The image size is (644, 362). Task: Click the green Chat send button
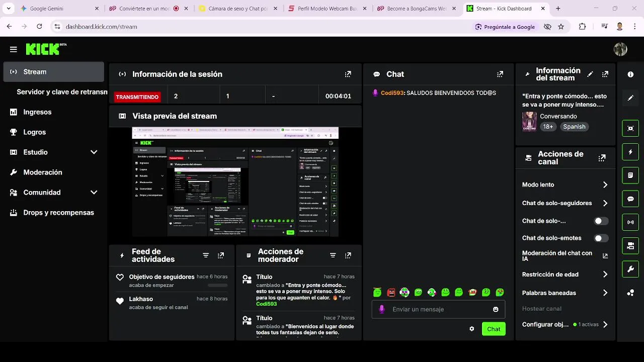(494, 329)
